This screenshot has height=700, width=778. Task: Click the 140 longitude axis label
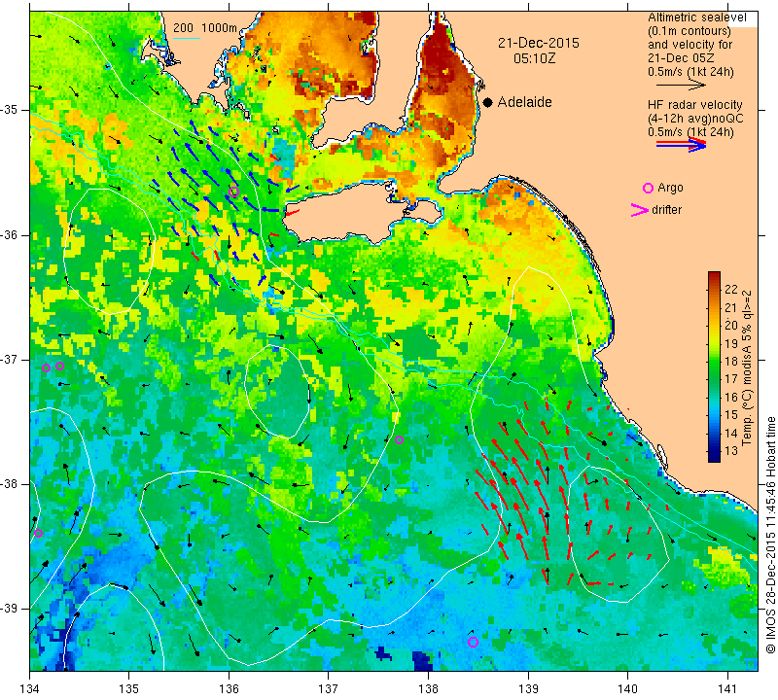[x=627, y=688]
